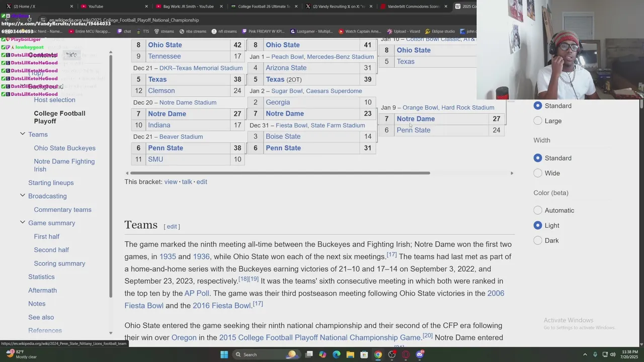Open the 1935 game link
The image size is (644, 362).
click(168, 256)
